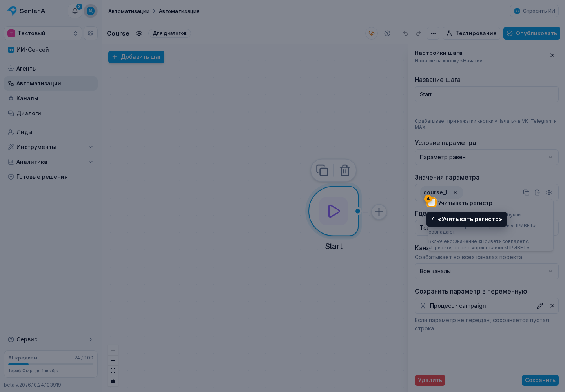Screen dimensions: 565x392
Task: Open parameter values settings gear
Action: [549, 192]
